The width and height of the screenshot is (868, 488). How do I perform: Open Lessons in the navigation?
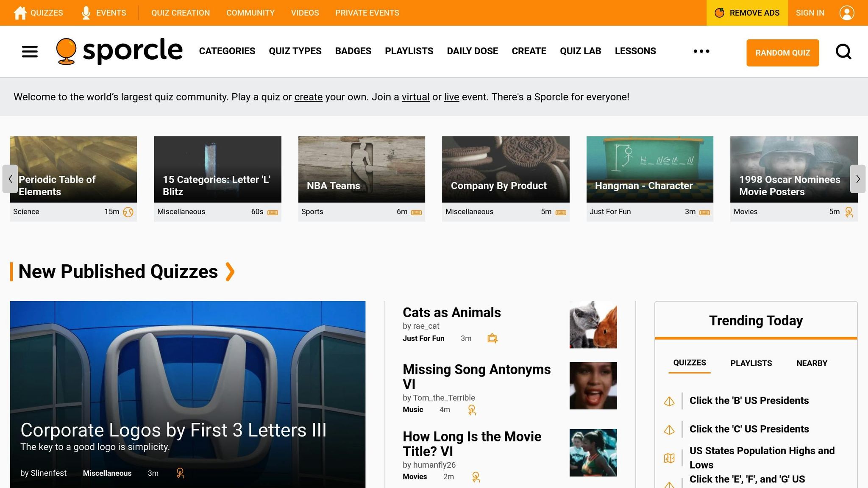pyautogui.click(x=635, y=51)
